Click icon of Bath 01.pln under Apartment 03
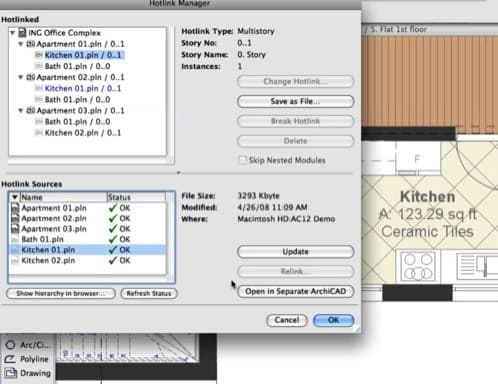The width and height of the screenshot is (498, 384). click(x=39, y=122)
